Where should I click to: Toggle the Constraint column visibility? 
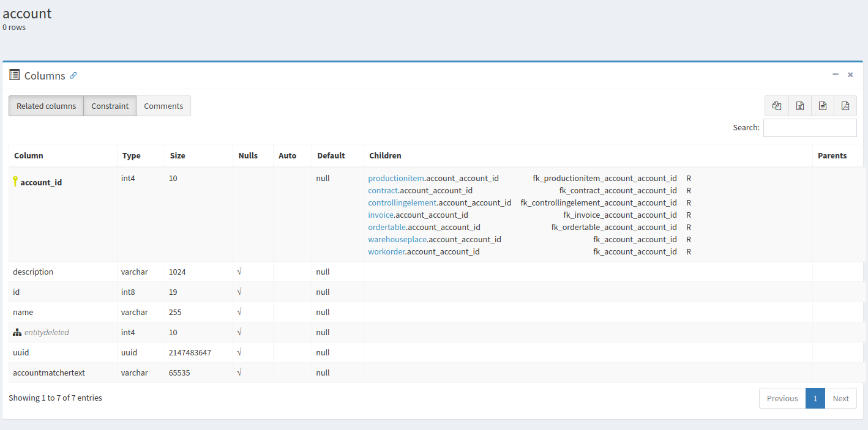110,106
